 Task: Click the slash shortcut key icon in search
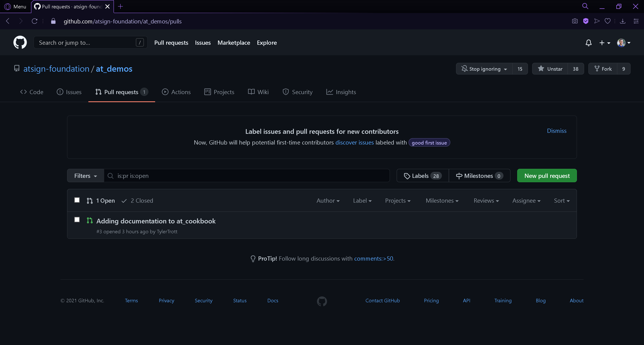(x=140, y=42)
